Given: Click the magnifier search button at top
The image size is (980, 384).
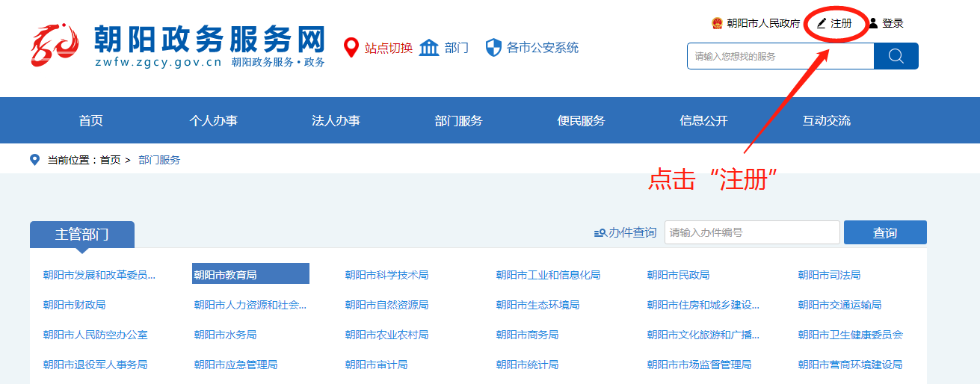Looking at the screenshot, I should (x=896, y=56).
